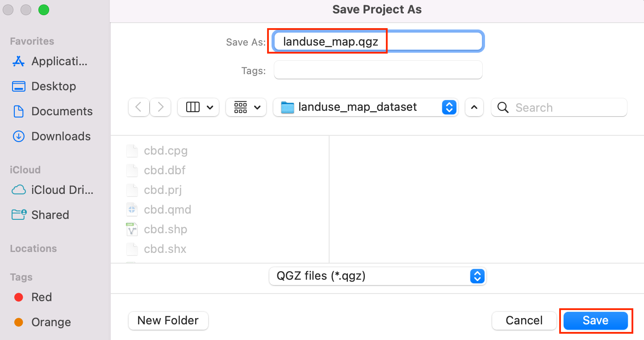Click the back navigation arrow
The height and width of the screenshot is (340, 644).
pos(139,107)
